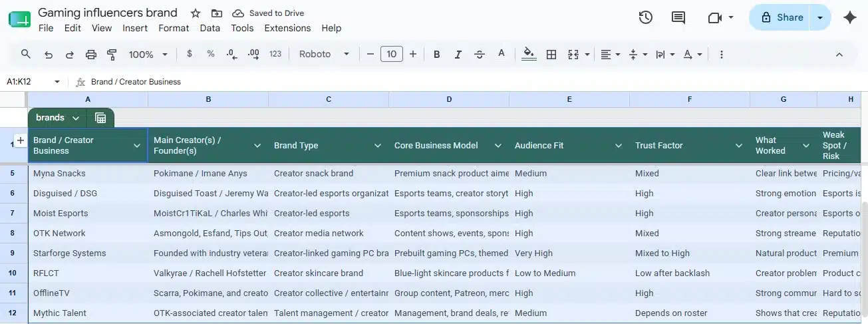The image size is (868, 324).
Task: Open the comments panel icon
Action: point(678,18)
